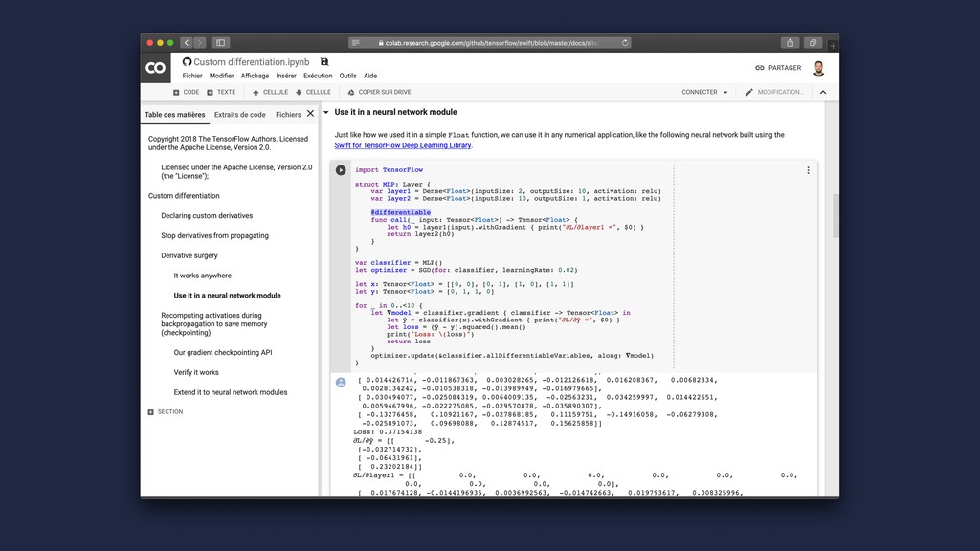Open the CONNECTER dropdown arrow
The height and width of the screenshot is (551, 980).
click(x=725, y=93)
